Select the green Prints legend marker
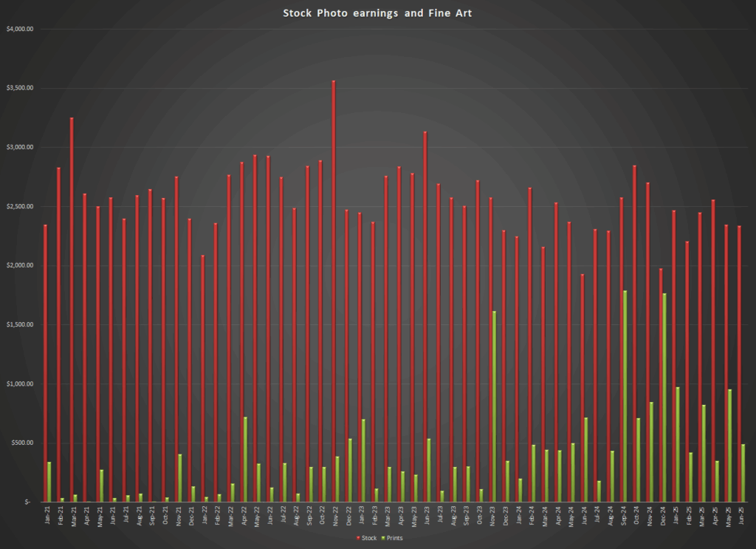Image resolution: width=756 pixels, height=549 pixels. [x=383, y=538]
